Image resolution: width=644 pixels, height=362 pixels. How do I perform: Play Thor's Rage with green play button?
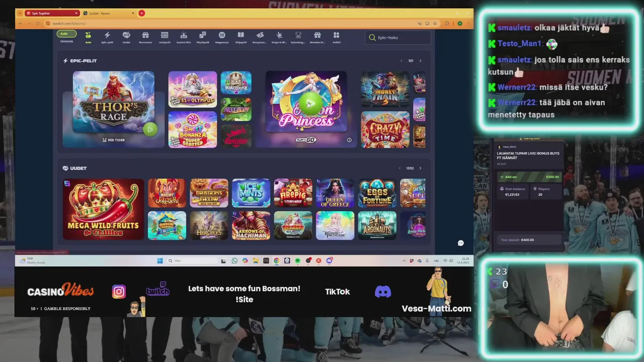[x=150, y=129]
